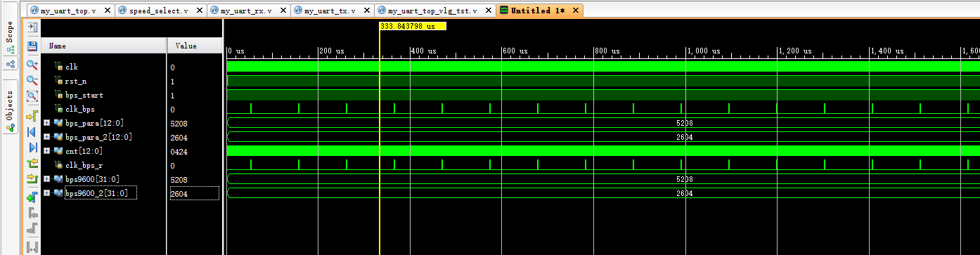Click the add marker icon

32,197
